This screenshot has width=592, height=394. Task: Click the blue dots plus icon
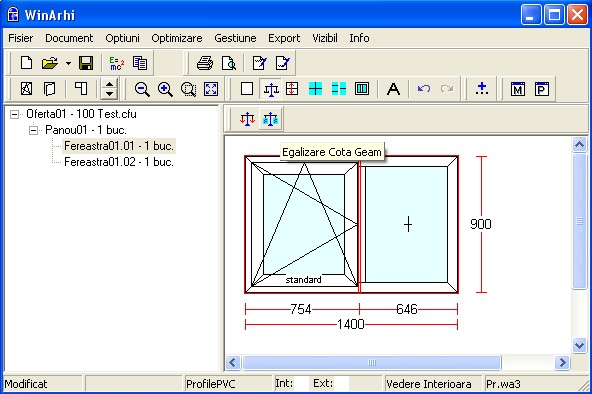pyautogui.click(x=482, y=89)
